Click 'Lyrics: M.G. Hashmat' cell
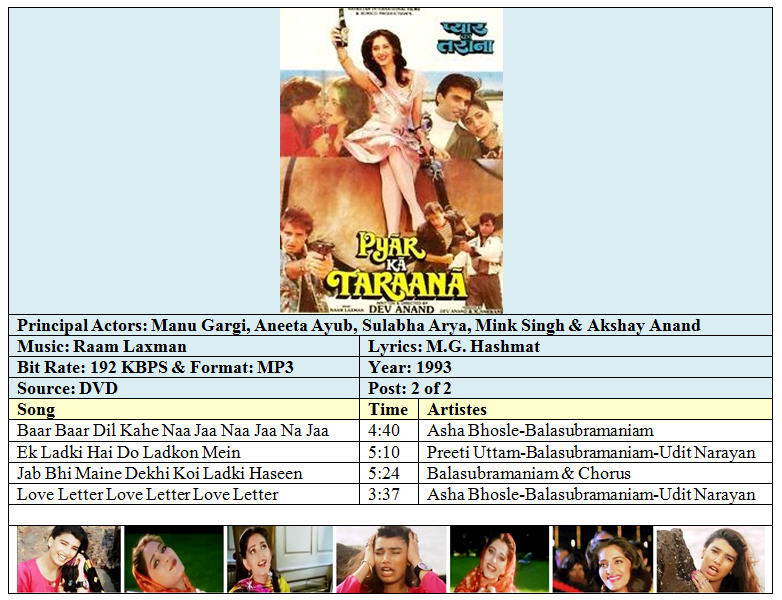The height and width of the screenshot is (600, 782). coord(566,346)
